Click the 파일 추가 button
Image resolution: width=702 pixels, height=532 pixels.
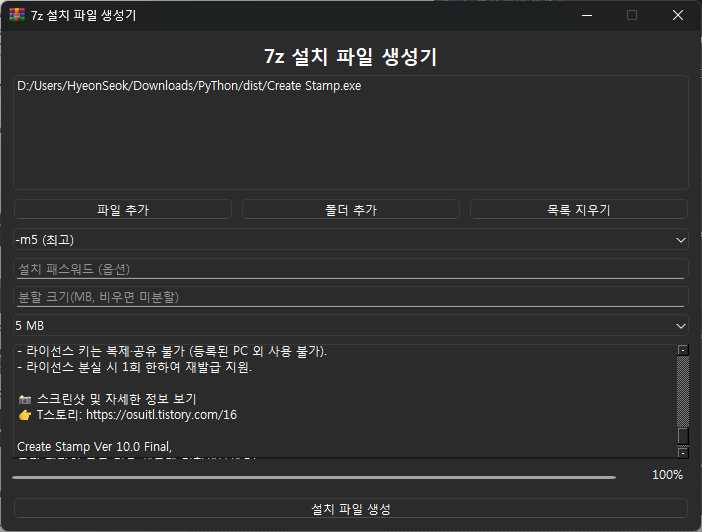(x=123, y=210)
